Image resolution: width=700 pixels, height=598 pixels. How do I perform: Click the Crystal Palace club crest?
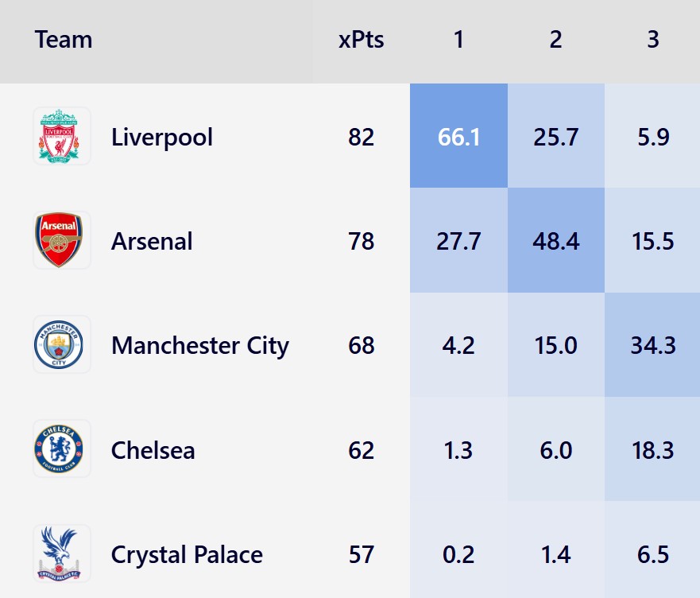pos(62,553)
